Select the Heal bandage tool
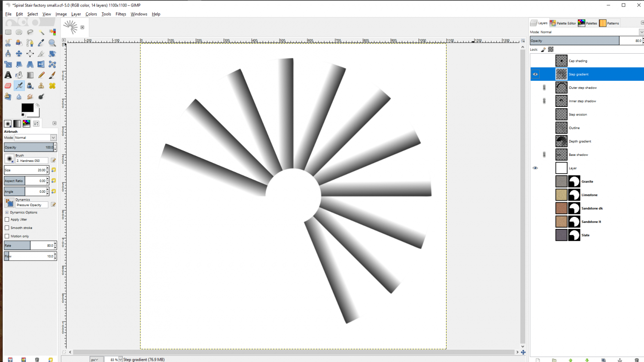644x362 pixels. pyautogui.click(x=52, y=86)
